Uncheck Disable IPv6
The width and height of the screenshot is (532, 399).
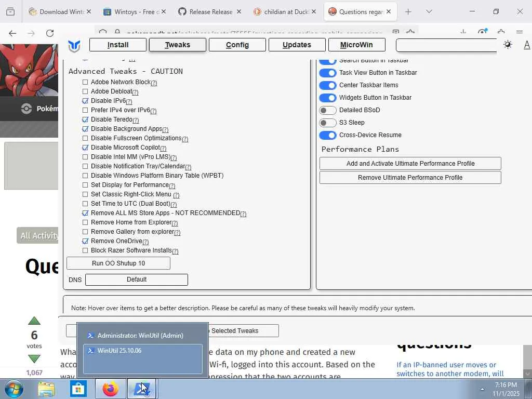click(x=85, y=101)
